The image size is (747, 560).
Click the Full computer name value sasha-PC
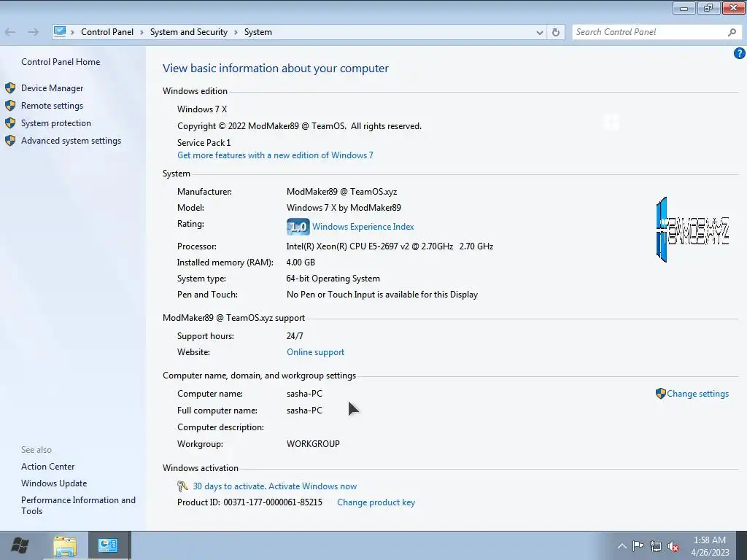click(x=304, y=411)
